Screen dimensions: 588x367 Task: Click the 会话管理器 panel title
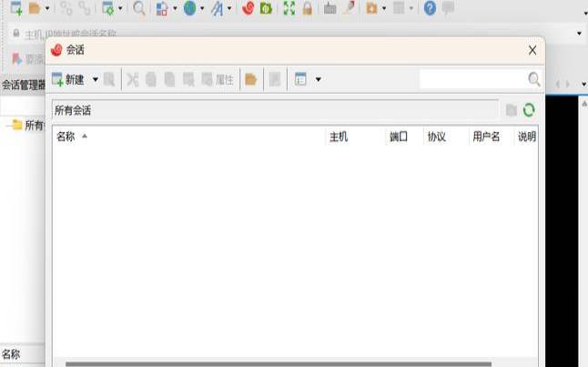(x=23, y=86)
